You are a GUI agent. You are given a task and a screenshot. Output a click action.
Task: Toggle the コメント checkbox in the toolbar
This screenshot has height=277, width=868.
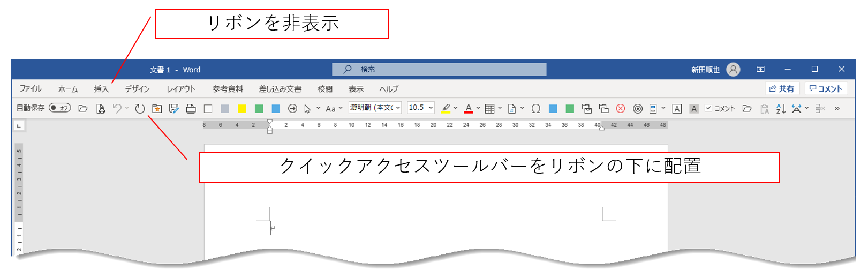coord(708,108)
